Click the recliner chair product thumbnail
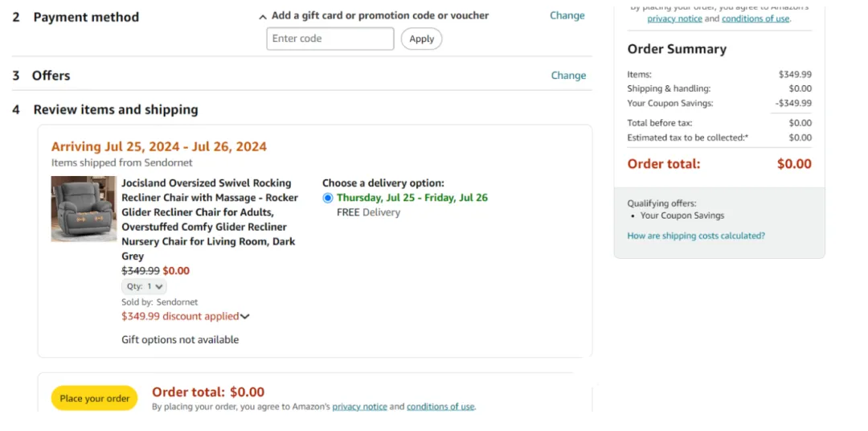868x431 pixels. pos(84,209)
